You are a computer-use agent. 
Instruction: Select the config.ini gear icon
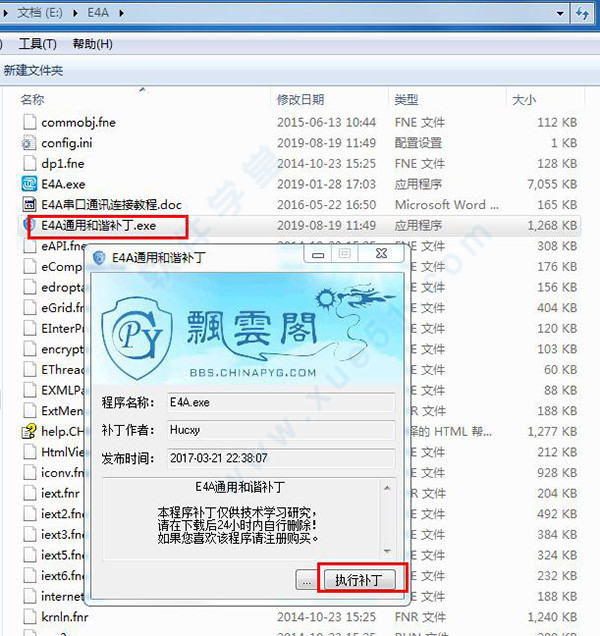tap(29, 143)
